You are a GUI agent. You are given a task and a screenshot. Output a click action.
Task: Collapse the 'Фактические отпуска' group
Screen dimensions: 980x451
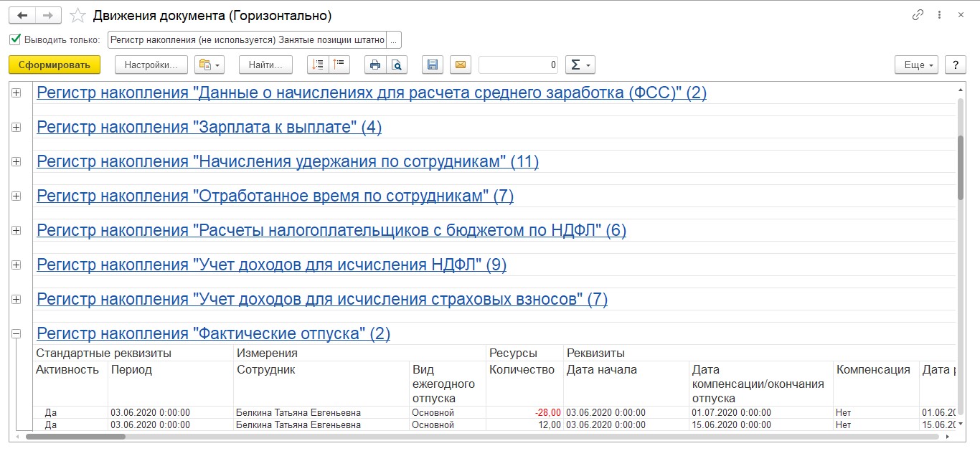click(16, 333)
